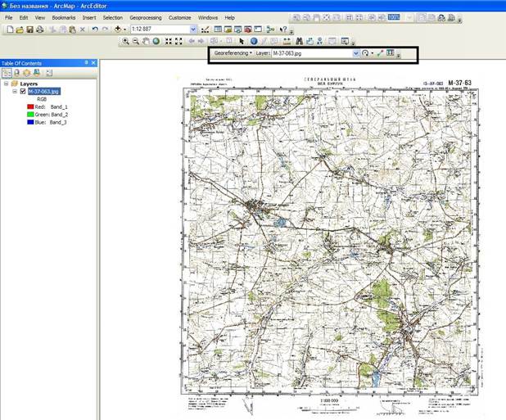Open an existing map file
Image resolution: width=506 pixels, height=420 pixels.
click(x=20, y=29)
